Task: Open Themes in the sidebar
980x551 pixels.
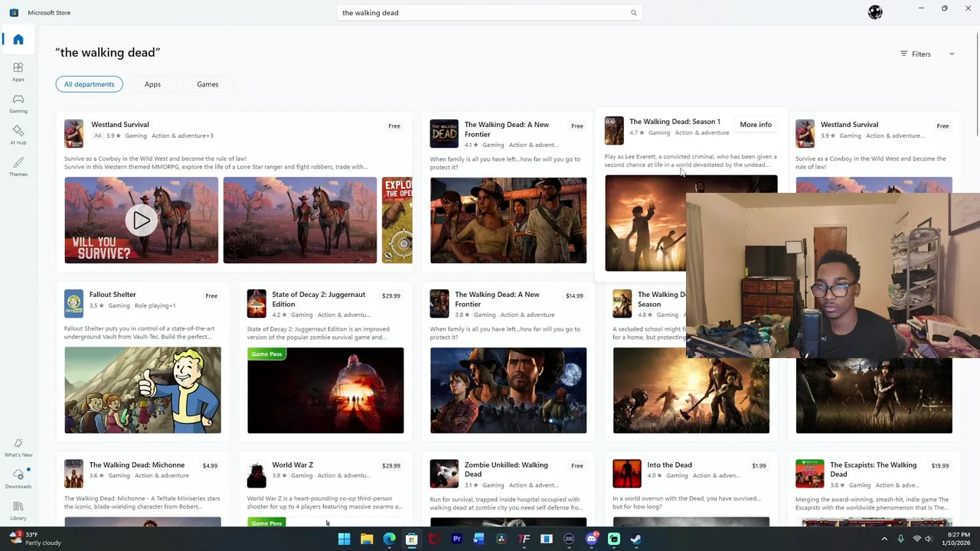Action: (18, 166)
